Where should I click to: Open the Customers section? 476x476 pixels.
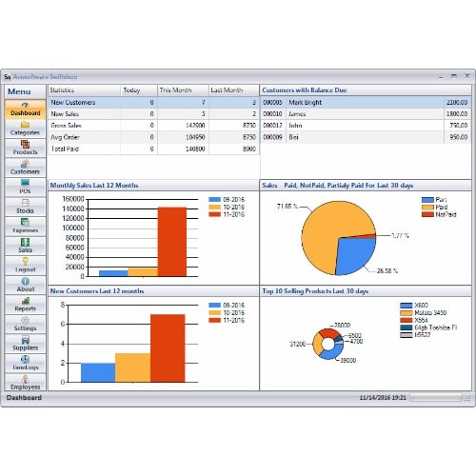25,168
